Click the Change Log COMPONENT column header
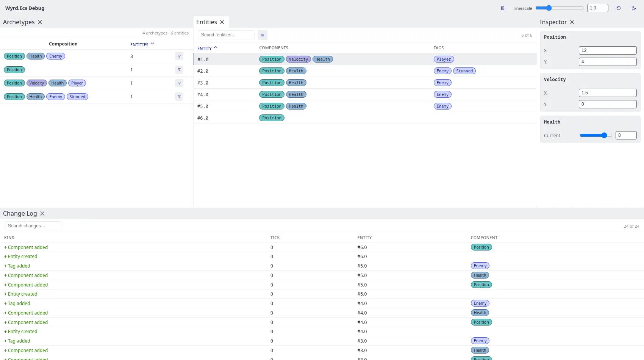The image size is (644, 360). click(484, 238)
